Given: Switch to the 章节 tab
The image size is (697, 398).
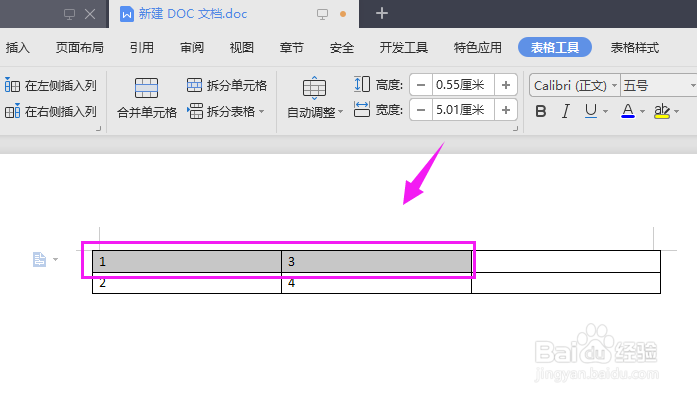Looking at the screenshot, I should click(291, 48).
